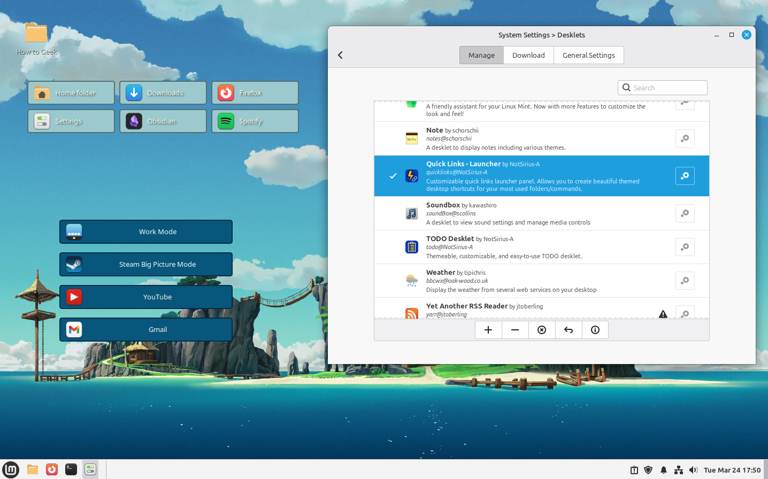The image size is (768, 479).
Task: Open Settings from the desklet shortcut
Action: tap(71, 121)
